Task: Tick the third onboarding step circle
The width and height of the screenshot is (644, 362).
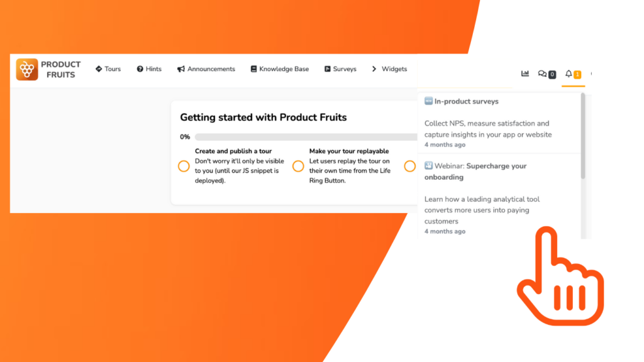Action: 410,166
